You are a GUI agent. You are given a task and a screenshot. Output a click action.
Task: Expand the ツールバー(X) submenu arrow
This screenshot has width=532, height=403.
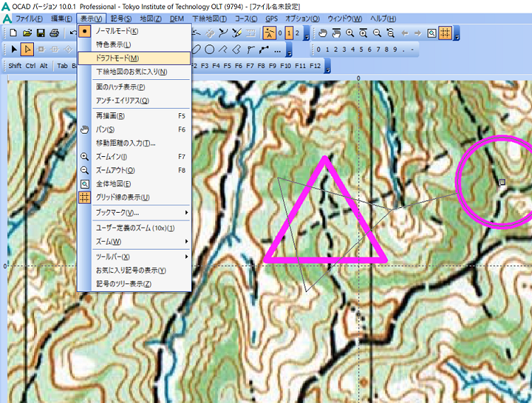pyautogui.click(x=186, y=257)
